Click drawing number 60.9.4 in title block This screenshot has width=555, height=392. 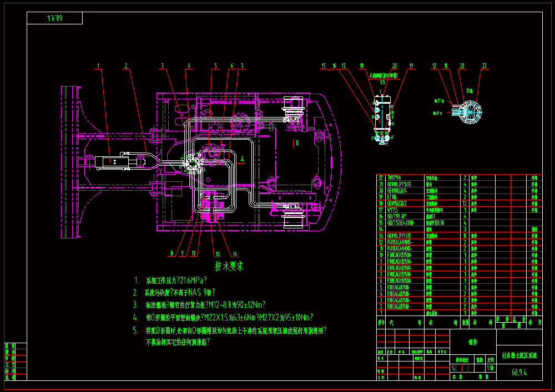[519, 373]
